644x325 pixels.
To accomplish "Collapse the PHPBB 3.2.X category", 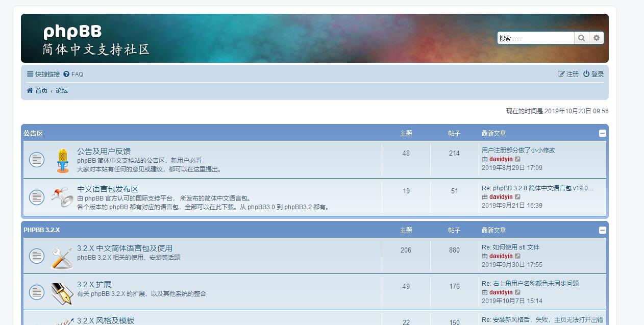I will click(x=603, y=230).
